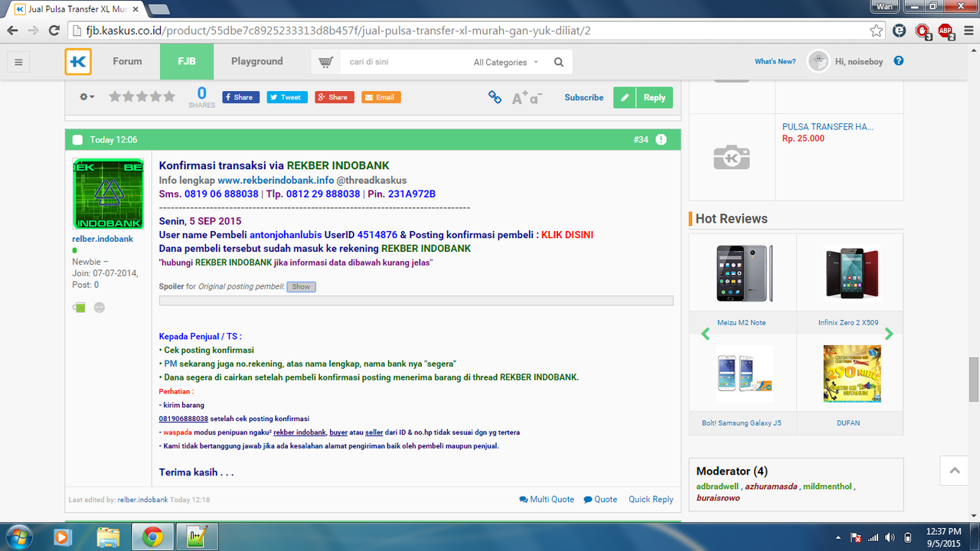Decrease font size a- icon
The width and height of the screenshot is (980, 551).
[536, 98]
